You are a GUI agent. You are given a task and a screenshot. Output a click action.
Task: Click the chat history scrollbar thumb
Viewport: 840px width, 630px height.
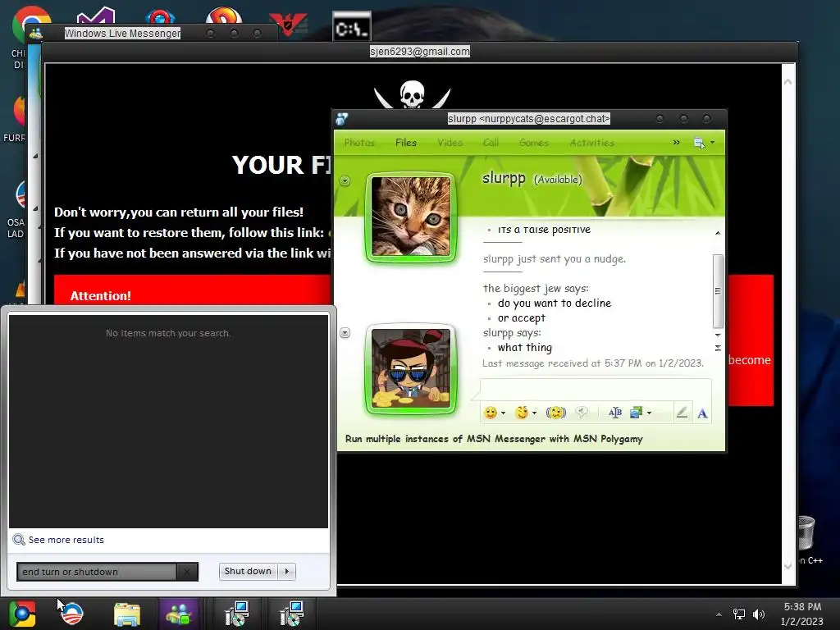point(718,291)
